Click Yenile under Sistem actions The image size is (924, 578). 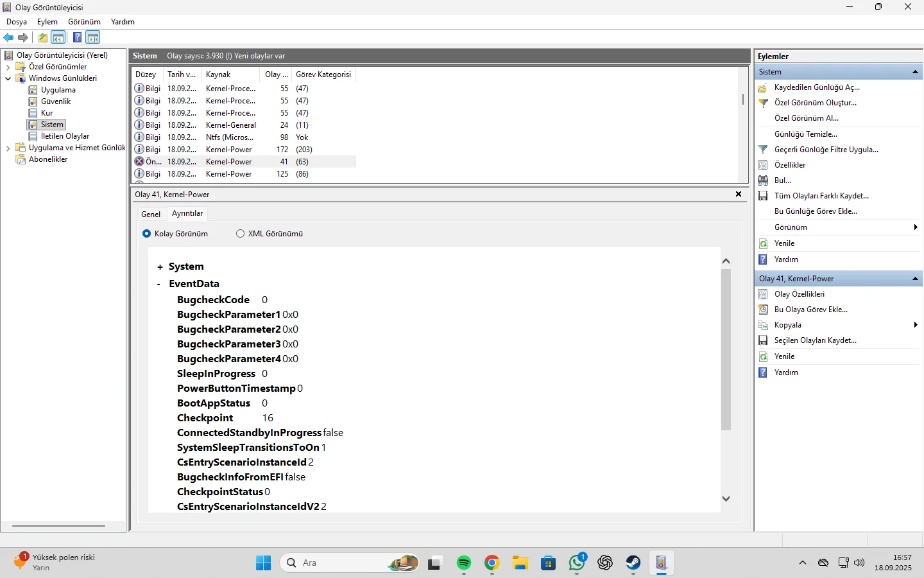(784, 243)
